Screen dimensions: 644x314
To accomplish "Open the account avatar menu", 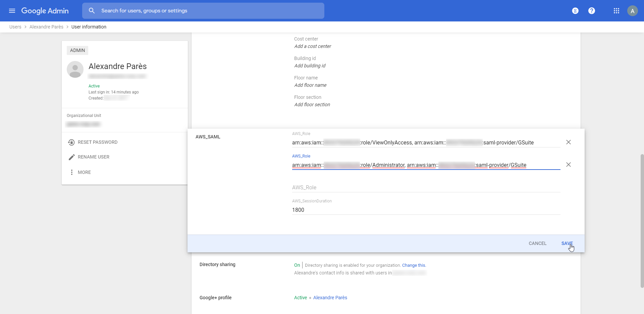I will 633,11.
